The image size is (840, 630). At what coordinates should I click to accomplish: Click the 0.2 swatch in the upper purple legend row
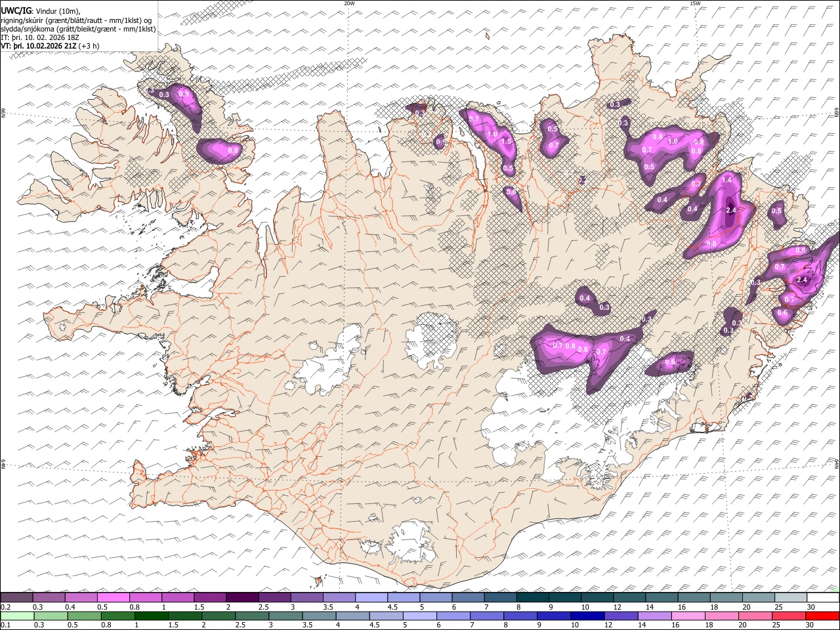coord(16,598)
